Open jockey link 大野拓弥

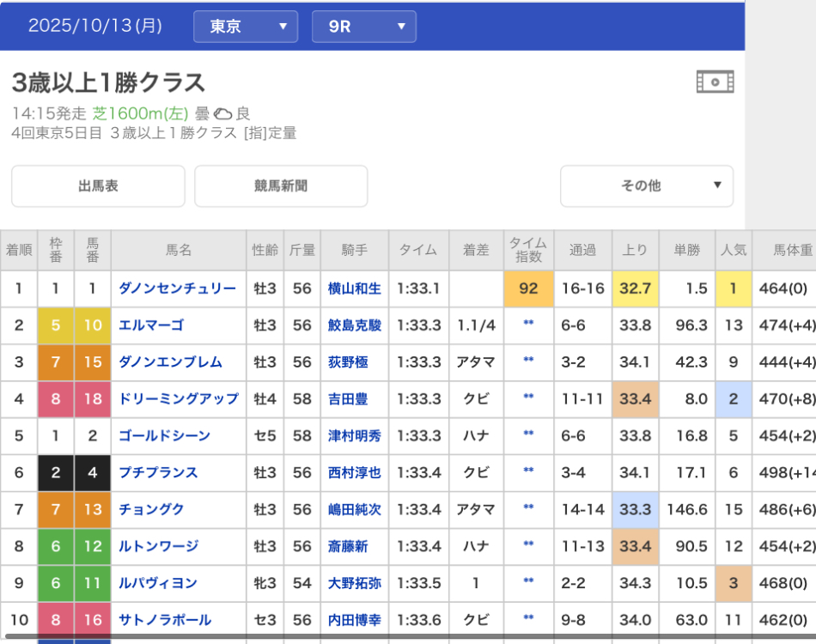tap(354, 584)
